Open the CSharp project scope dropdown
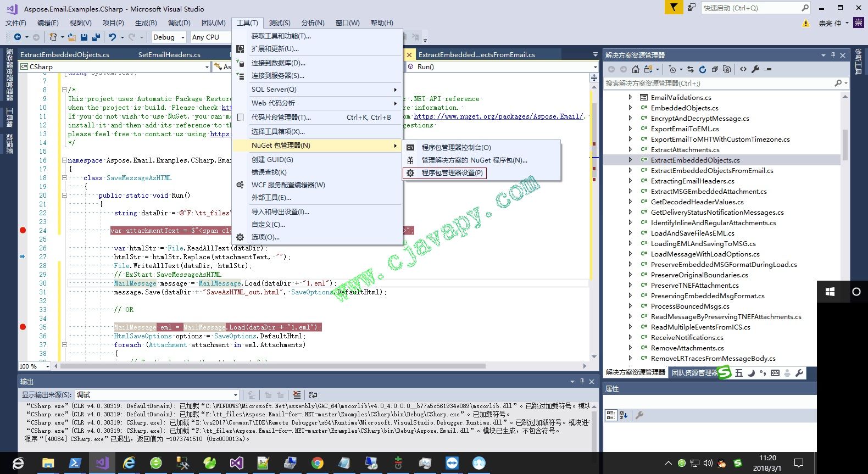Screen dimensions: 868x474 [x=115, y=66]
